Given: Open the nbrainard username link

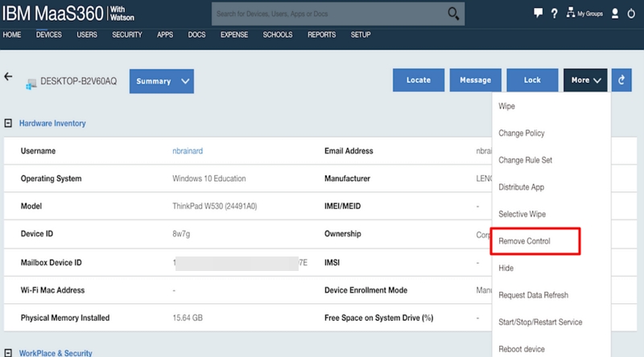Looking at the screenshot, I should (x=188, y=151).
